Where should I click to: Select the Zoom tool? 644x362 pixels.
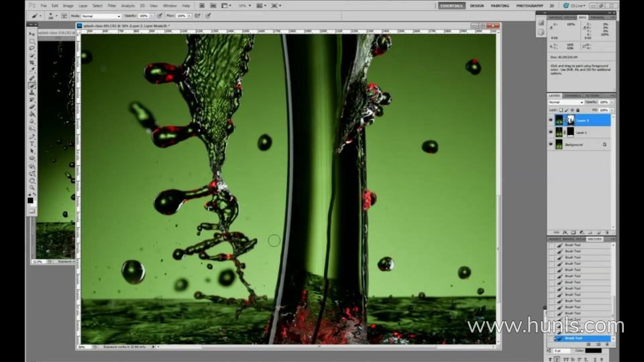tap(32, 188)
